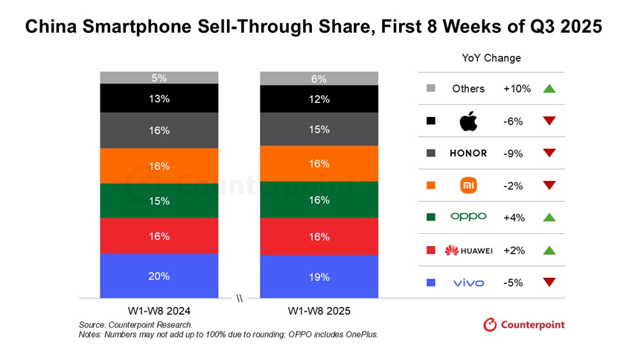Screen dimensions: 644x363
Task: Click the 20% vivo segment in 2024 bar
Action: coord(159,276)
